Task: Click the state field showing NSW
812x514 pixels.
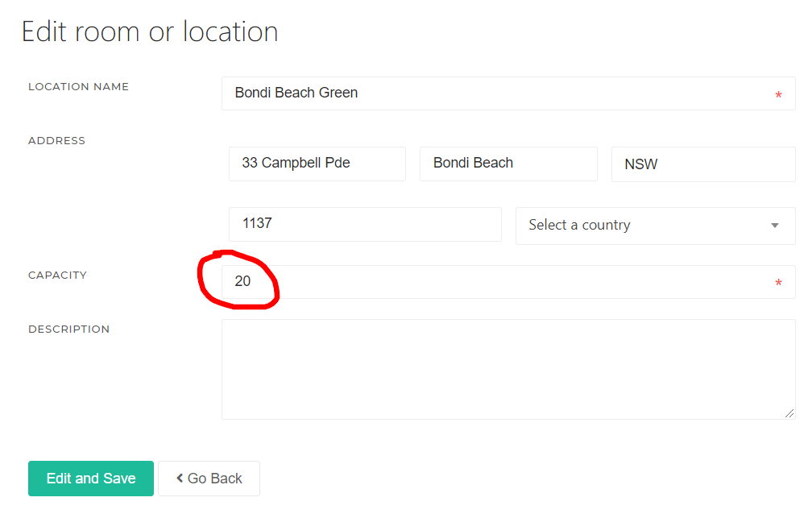Action: tap(702, 164)
